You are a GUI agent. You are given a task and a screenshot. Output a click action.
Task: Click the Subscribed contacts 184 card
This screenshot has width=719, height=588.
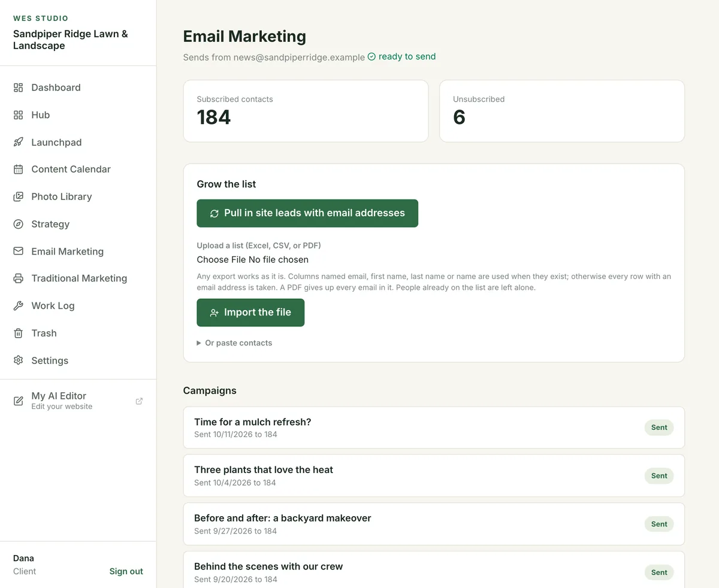pyautogui.click(x=306, y=111)
